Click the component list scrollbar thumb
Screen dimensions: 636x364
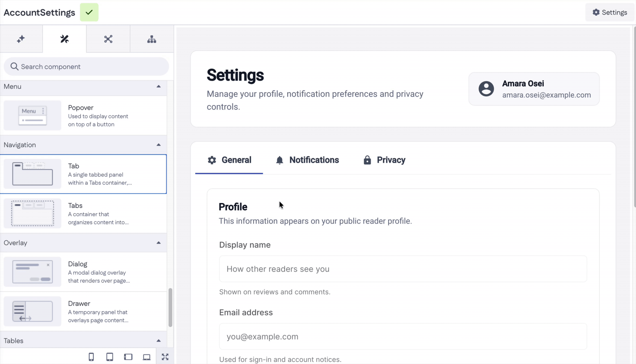[x=170, y=308]
